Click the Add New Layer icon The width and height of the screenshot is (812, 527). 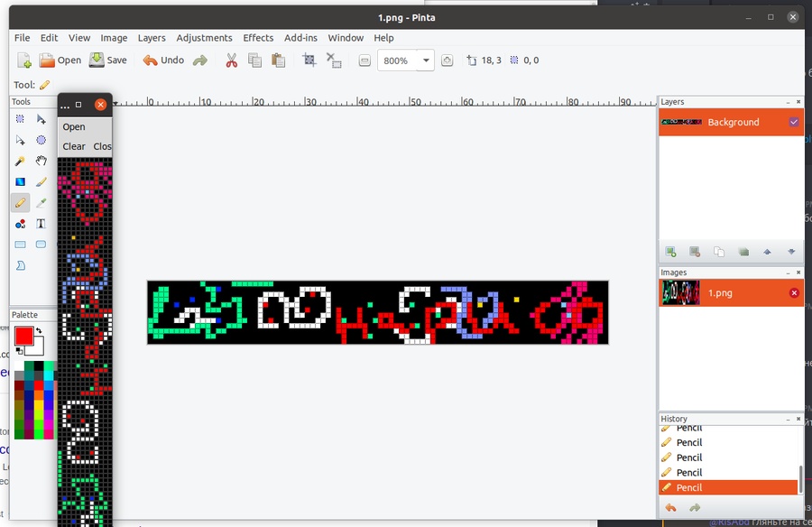pos(670,252)
